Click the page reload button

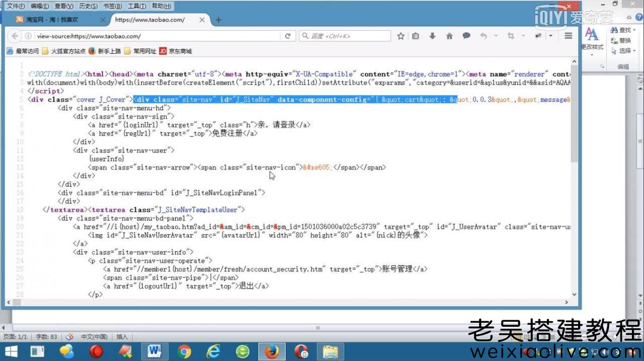pos(288,36)
